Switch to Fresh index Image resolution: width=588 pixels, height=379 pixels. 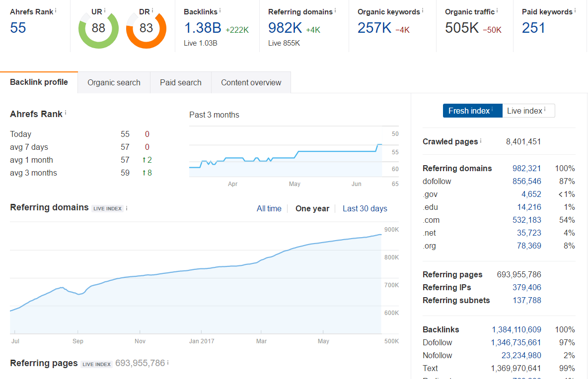pos(472,111)
